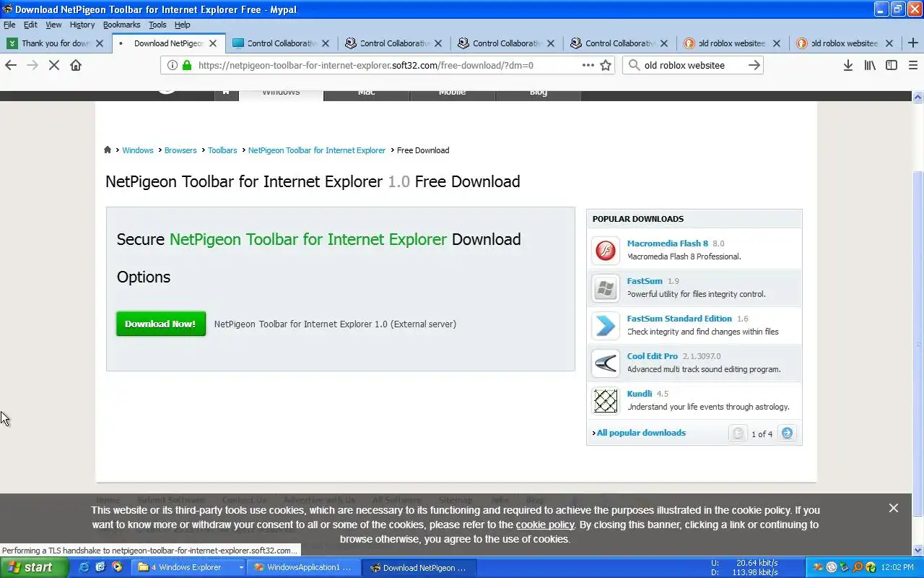Image resolution: width=924 pixels, height=578 pixels.
Task: Open the library panel
Action: 870,65
